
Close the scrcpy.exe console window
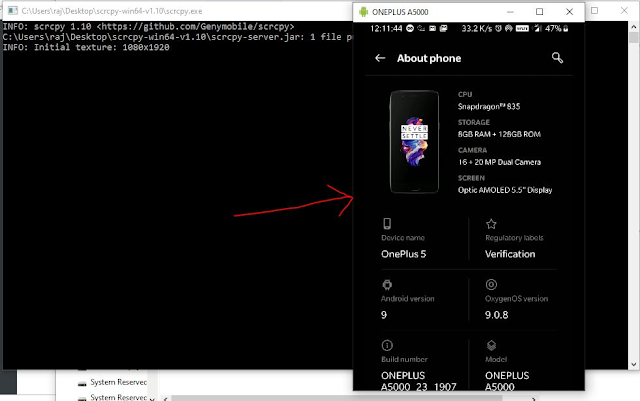624,11
